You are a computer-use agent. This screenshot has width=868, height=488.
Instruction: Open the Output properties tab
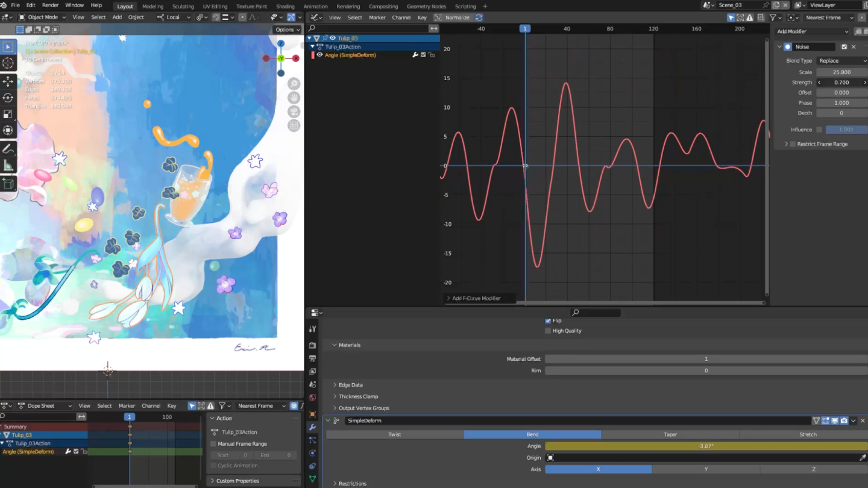pos(312,358)
